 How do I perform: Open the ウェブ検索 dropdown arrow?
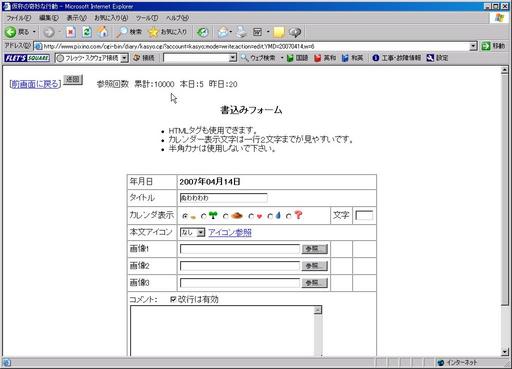coord(282,58)
